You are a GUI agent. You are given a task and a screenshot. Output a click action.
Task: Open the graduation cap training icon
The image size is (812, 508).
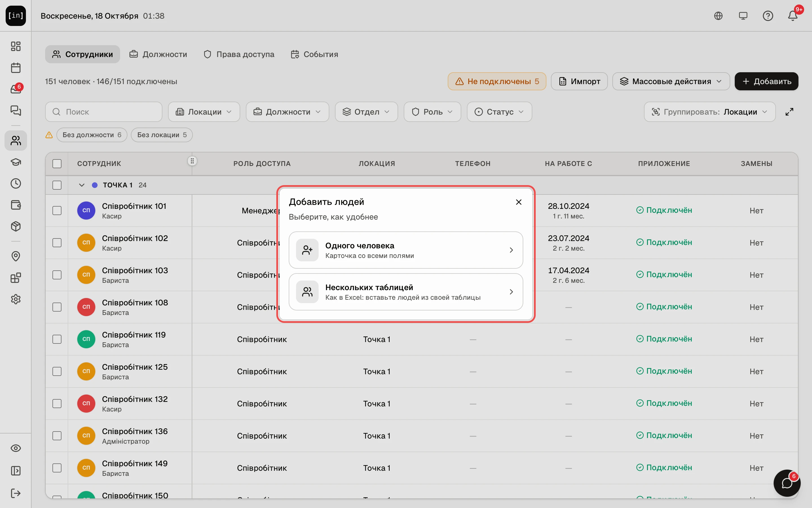[x=16, y=162]
